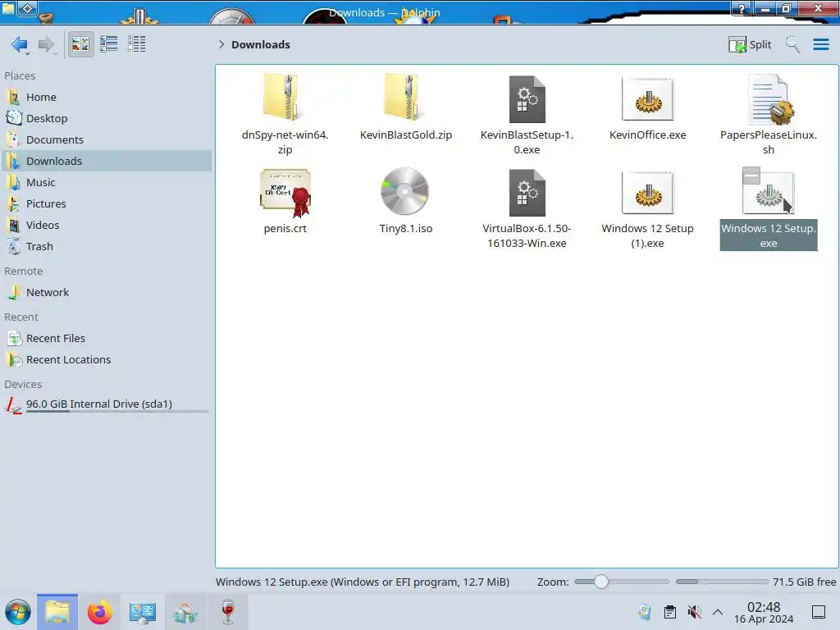The height and width of the screenshot is (630, 840).
Task: Open the window menu icon in title bar
Action: pyautogui.click(x=8, y=8)
